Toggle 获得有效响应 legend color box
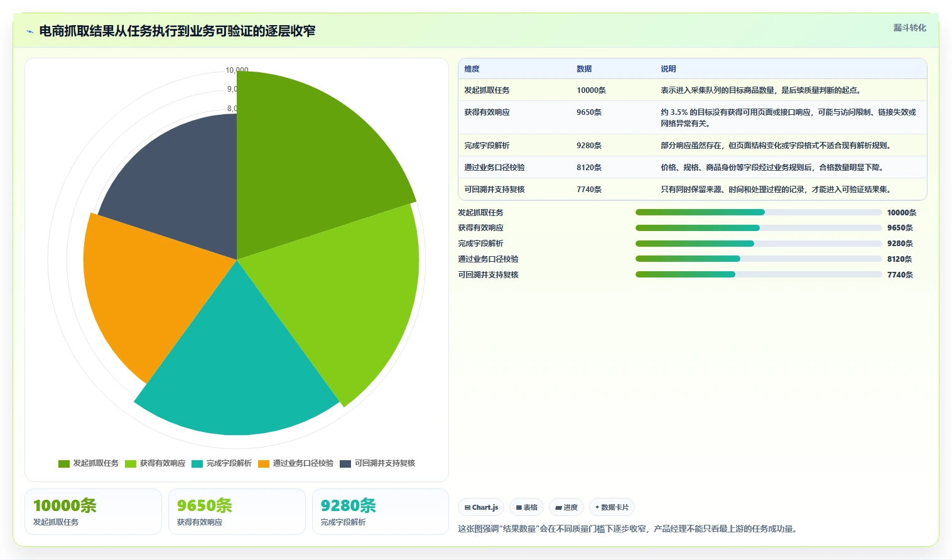The image size is (952, 560). [x=131, y=464]
